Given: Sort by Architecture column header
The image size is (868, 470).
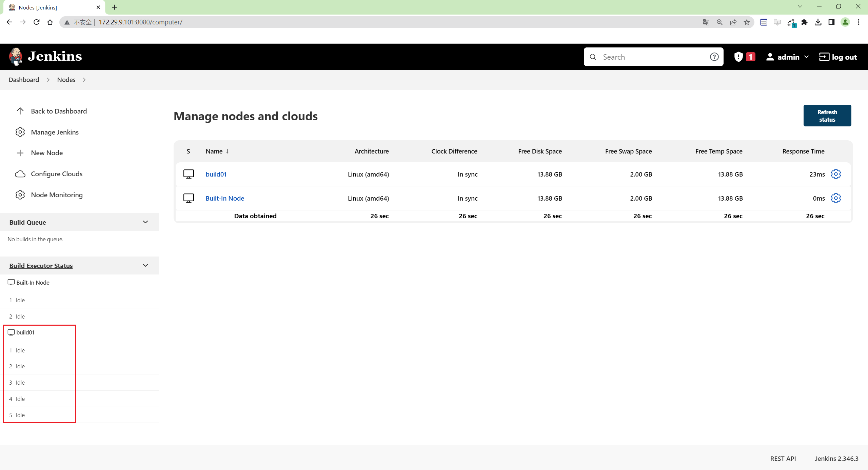Looking at the screenshot, I should (x=372, y=151).
